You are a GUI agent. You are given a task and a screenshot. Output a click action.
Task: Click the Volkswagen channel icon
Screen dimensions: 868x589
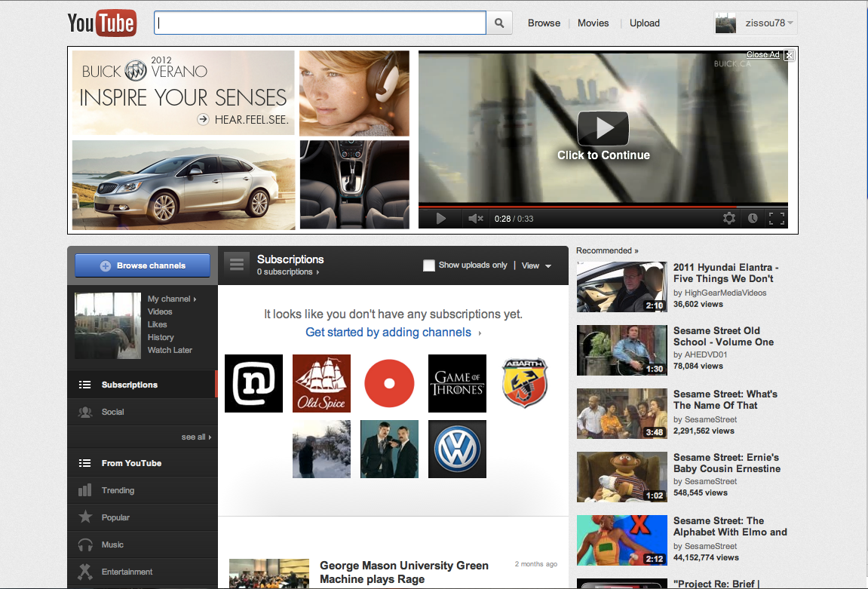[457, 449]
